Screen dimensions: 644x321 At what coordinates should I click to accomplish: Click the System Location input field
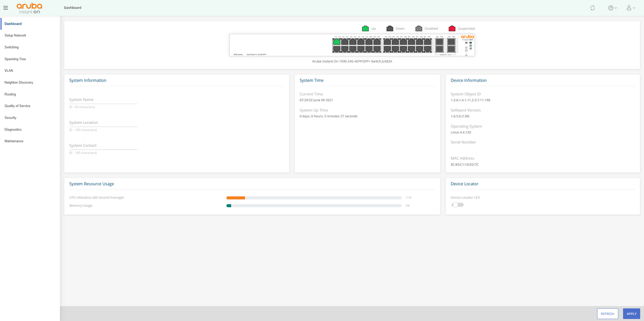pyautogui.click(x=103, y=122)
